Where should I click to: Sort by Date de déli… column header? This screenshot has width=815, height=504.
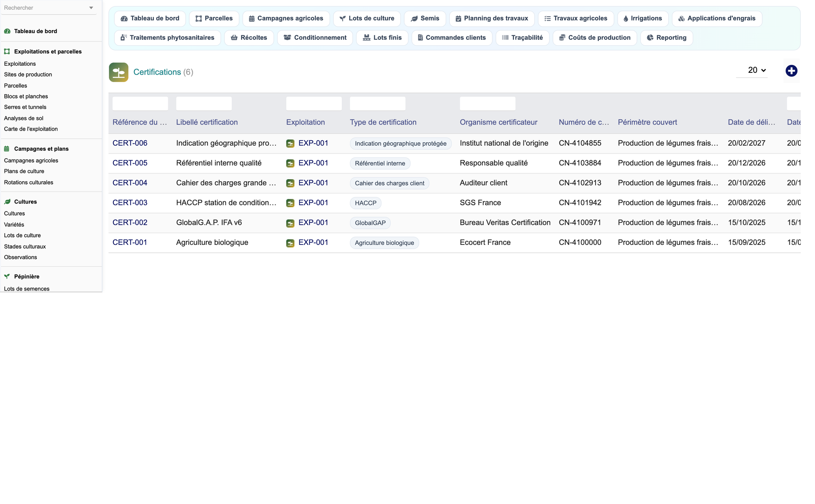pos(751,122)
